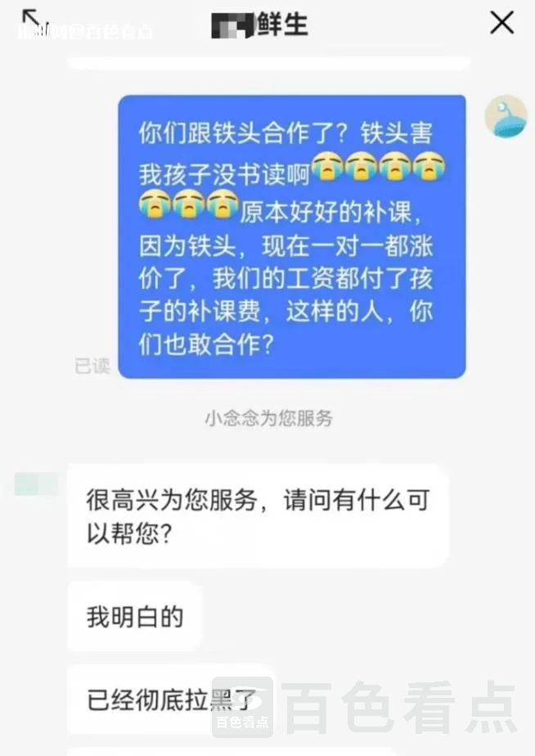Tap the cut-off bubble at the bottom edge

click(232, 752)
